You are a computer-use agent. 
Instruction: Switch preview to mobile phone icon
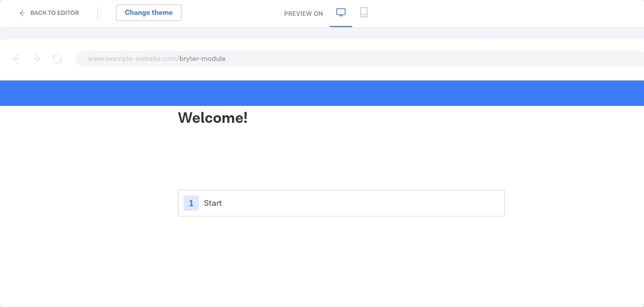364,12
